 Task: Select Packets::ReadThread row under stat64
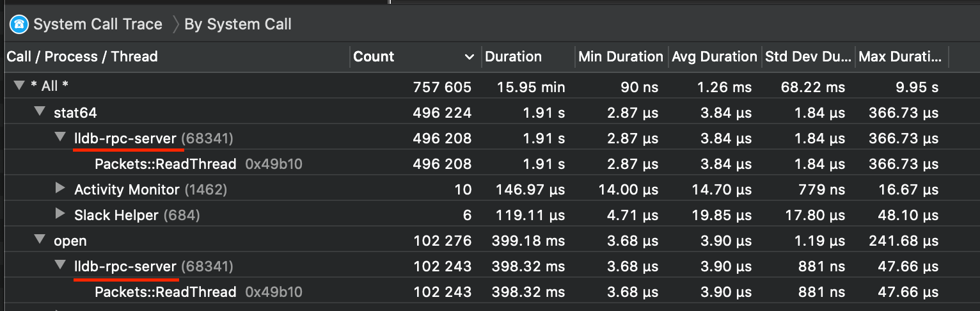point(165,164)
